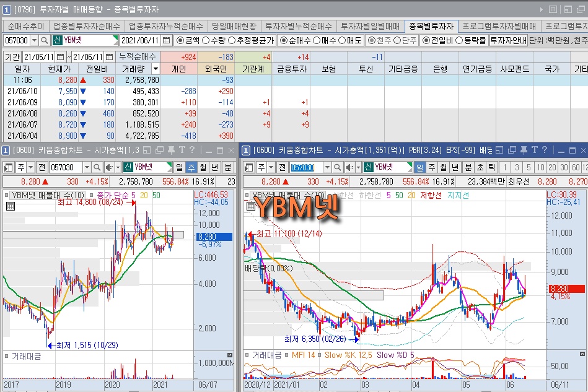This screenshot has width=588, height=392.
Task: Click speaker sound icon in left chart
Action: 109,167
